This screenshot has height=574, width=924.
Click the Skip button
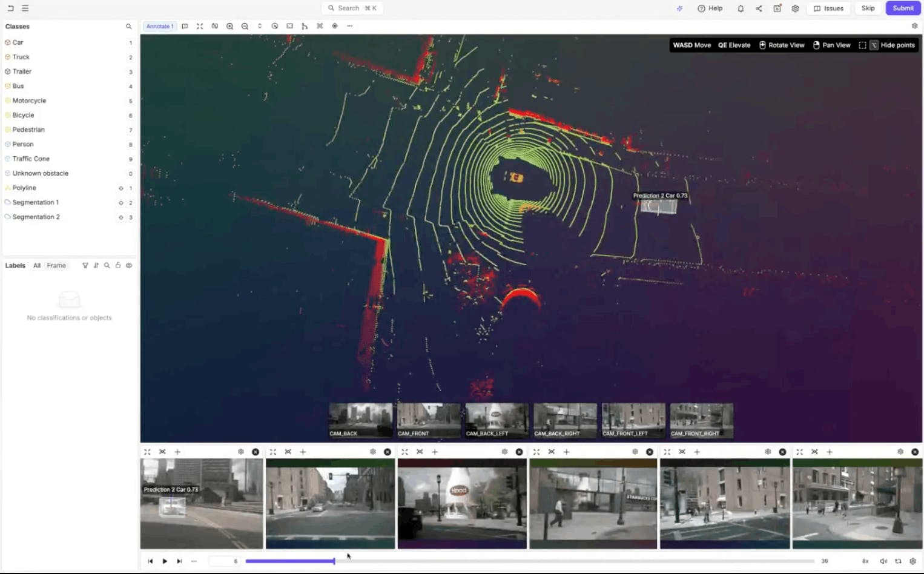click(x=868, y=8)
